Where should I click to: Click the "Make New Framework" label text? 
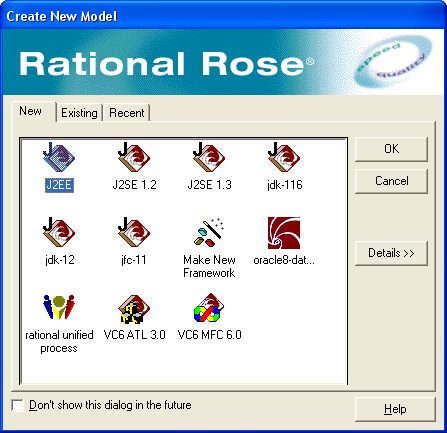pos(209,266)
